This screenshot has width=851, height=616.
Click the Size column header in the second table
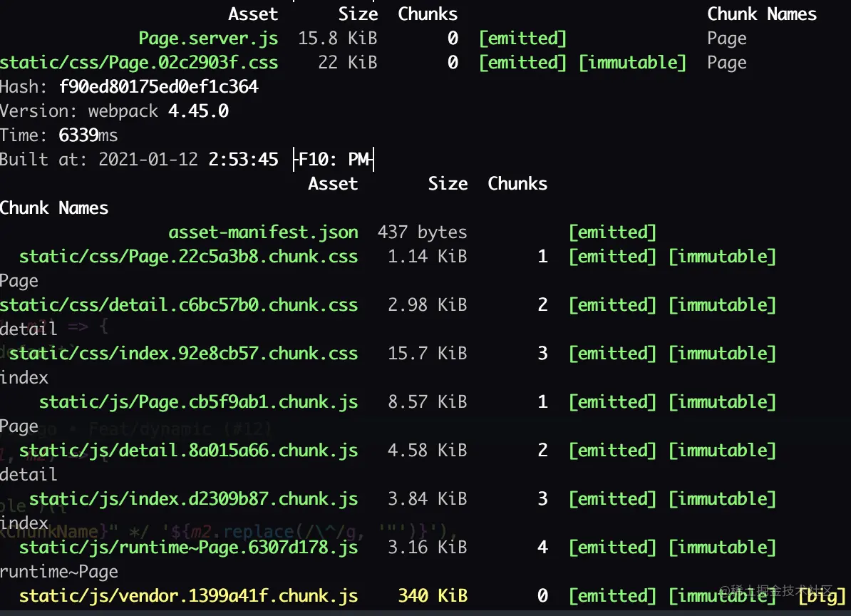pos(448,184)
